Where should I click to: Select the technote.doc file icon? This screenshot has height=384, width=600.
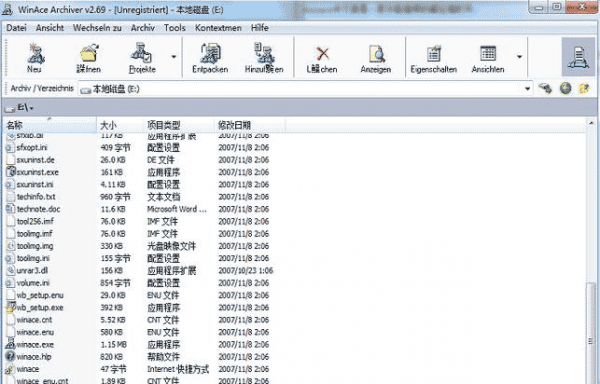click(10, 209)
